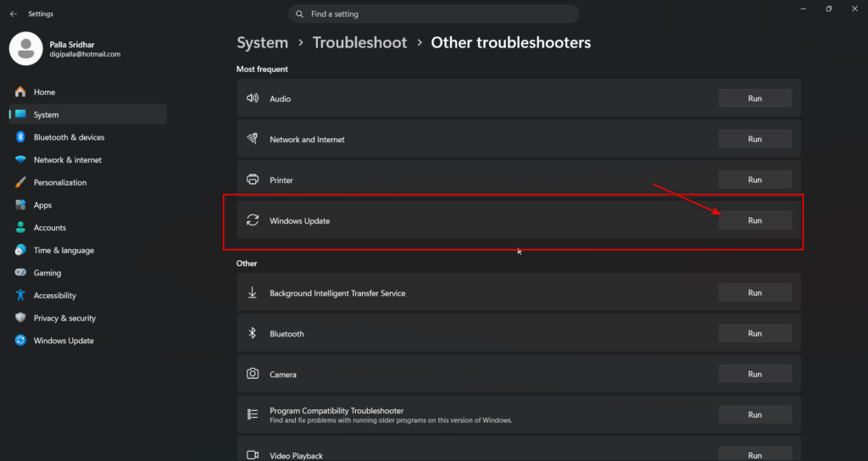Run the Program Compatibility Troubleshooter

755,414
